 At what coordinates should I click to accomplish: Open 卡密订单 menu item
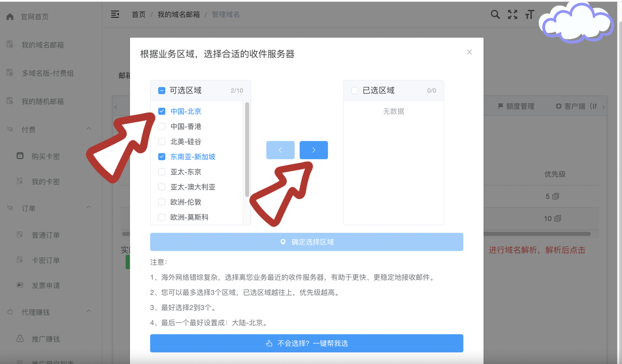pos(46,260)
